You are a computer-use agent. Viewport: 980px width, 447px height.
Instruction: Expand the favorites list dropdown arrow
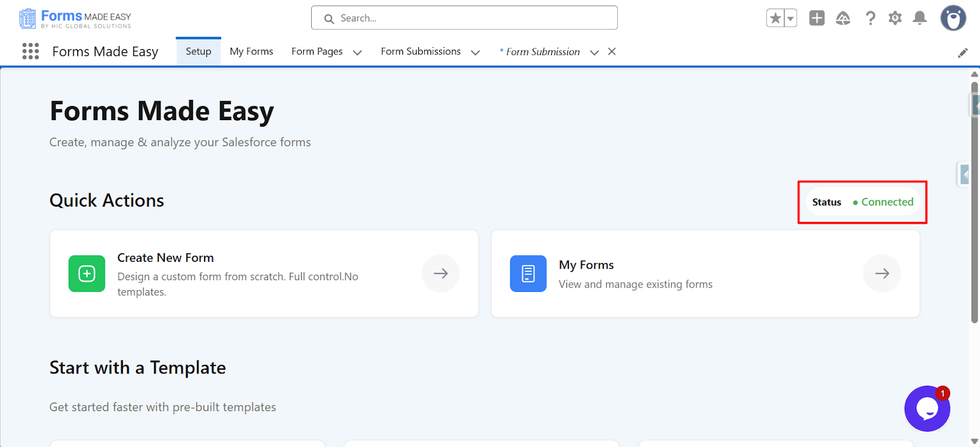(x=791, y=18)
